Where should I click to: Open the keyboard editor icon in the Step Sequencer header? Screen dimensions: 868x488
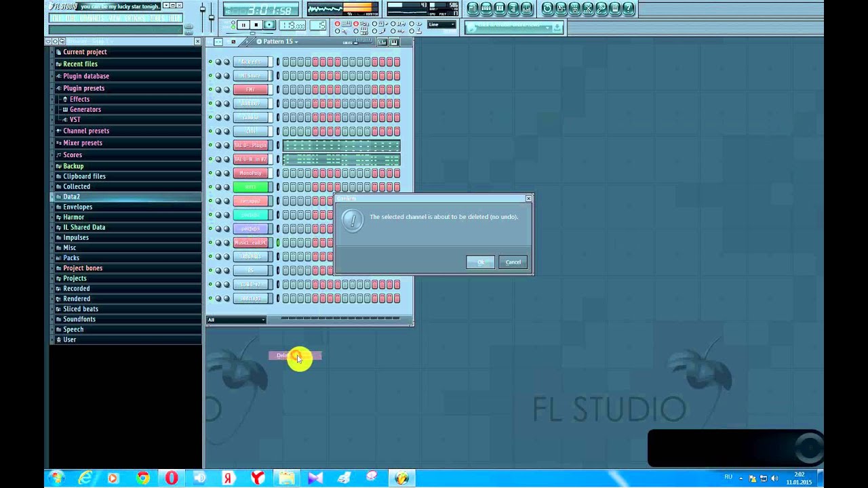pos(394,42)
